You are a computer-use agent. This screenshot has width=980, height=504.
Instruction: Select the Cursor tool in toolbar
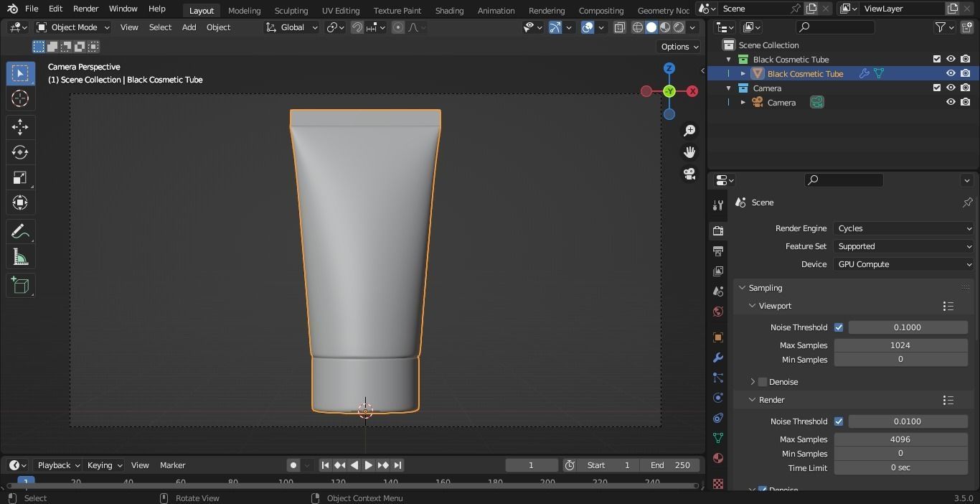click(x=20, y=98)
